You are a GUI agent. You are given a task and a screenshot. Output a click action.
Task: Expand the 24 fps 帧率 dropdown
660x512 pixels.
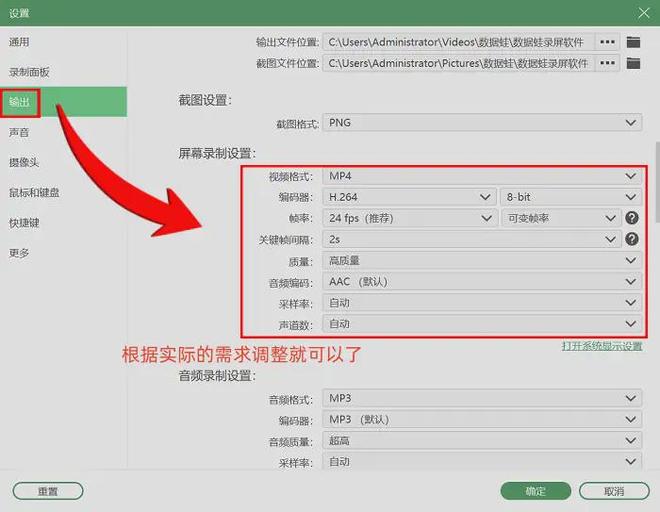coord(410,218)
